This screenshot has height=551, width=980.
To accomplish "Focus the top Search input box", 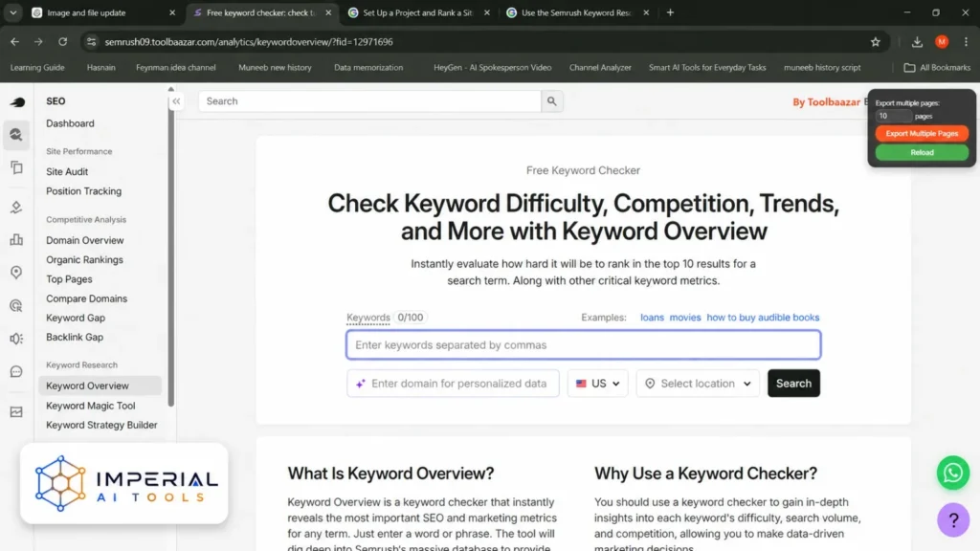I will (370, 101).
